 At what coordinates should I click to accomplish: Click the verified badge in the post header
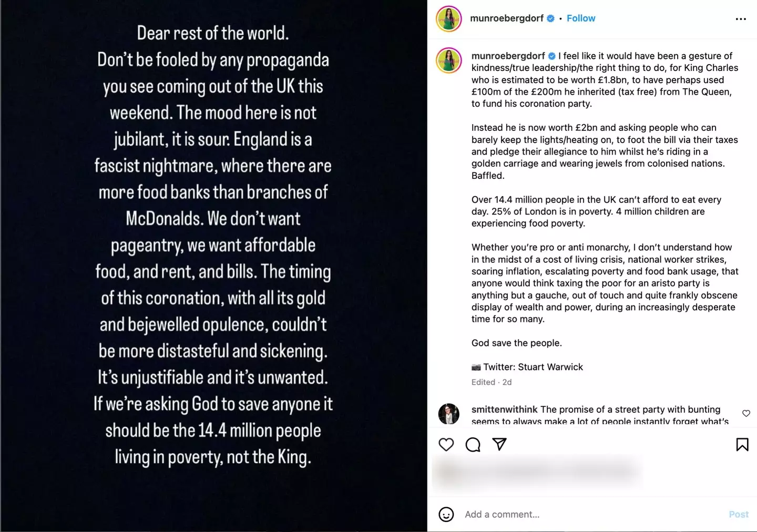(551, 18)
